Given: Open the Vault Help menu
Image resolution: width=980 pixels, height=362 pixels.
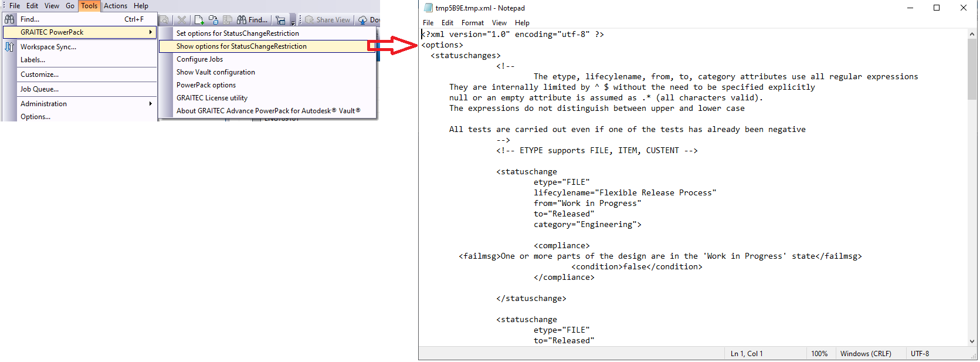Looking at the screenshot, I should click(x=141, y=6).
